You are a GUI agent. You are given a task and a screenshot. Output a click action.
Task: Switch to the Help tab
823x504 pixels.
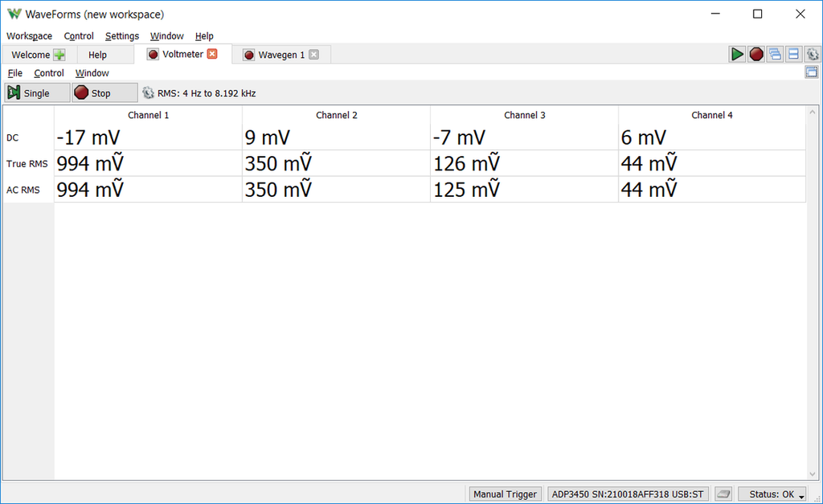[97, 55]
